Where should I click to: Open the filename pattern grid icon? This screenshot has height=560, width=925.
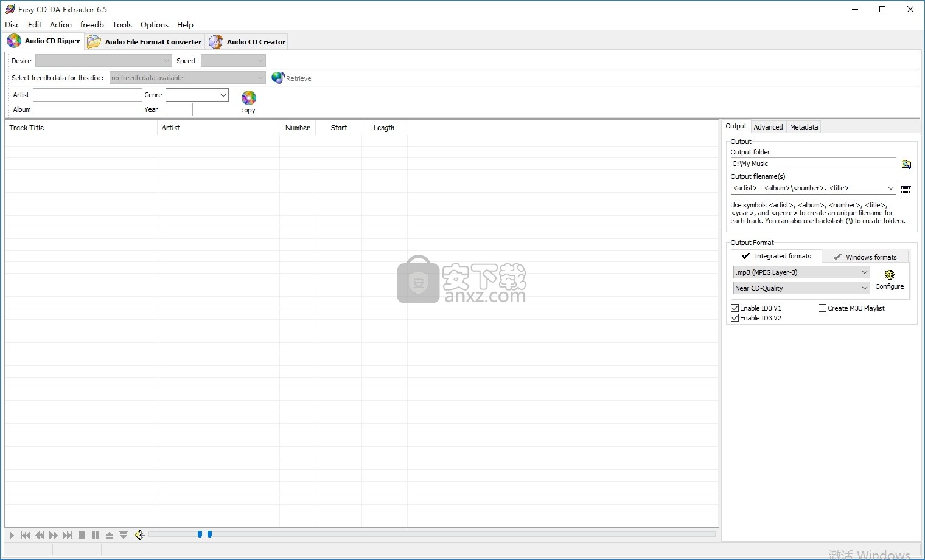point(906,188)
